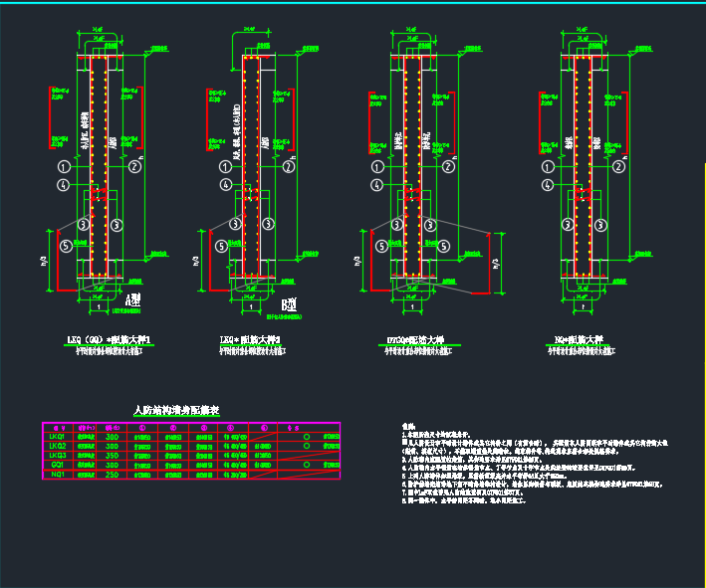Pick the 300 thickness value in LKQ1 row
The height and width of the screenshot is (588, 706).
112,437
